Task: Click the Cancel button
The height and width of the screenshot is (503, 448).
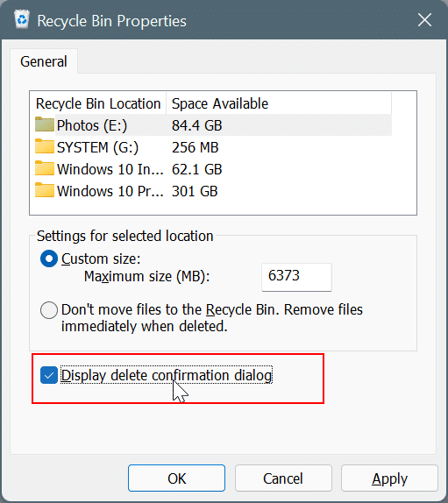Action: coord(283,478)
